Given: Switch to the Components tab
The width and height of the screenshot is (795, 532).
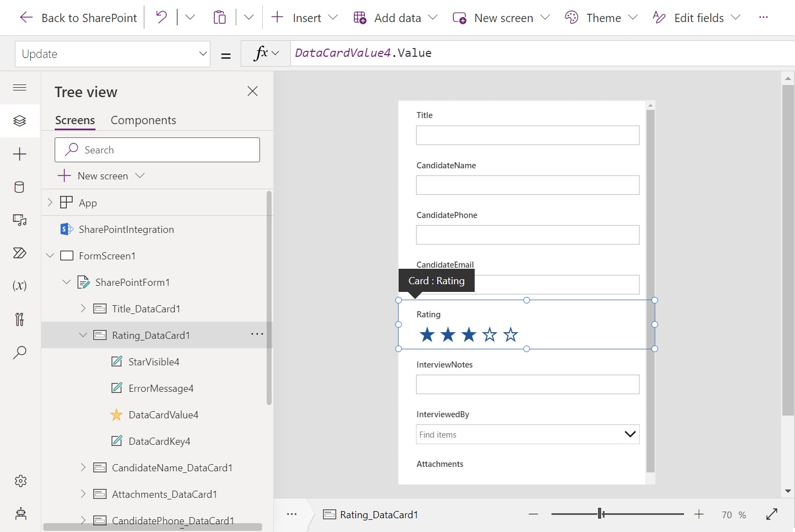Looking at the screenshot, I should pos(143,120).
